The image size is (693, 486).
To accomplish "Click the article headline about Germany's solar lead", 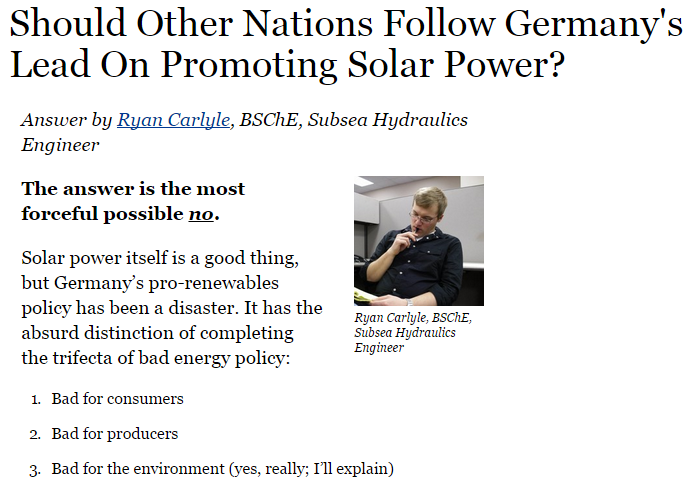I will (x=345, y=44).
